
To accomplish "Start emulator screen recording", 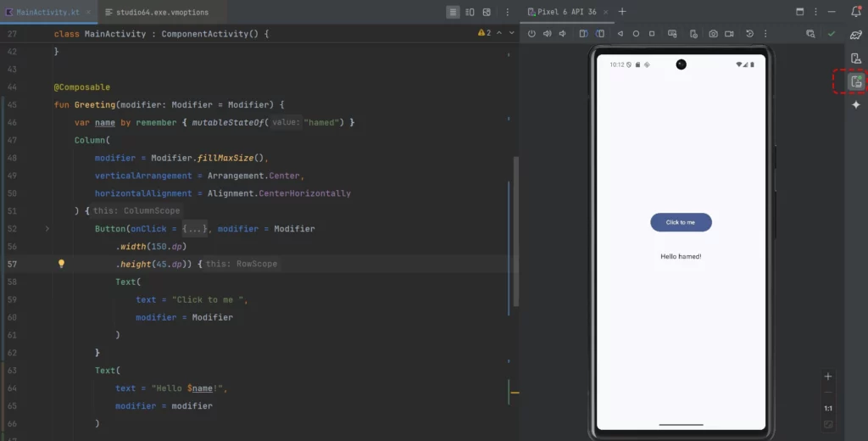I will [x=730, y=34].
